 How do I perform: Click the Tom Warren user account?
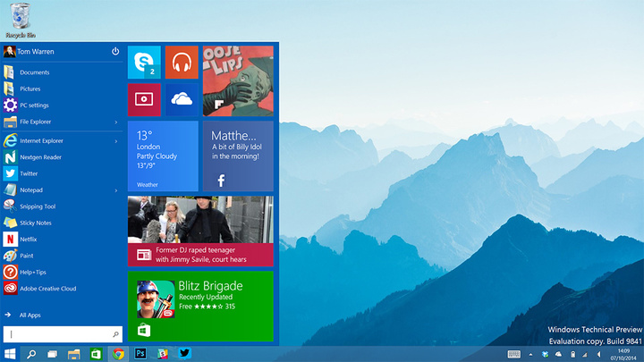coord(34,51)
